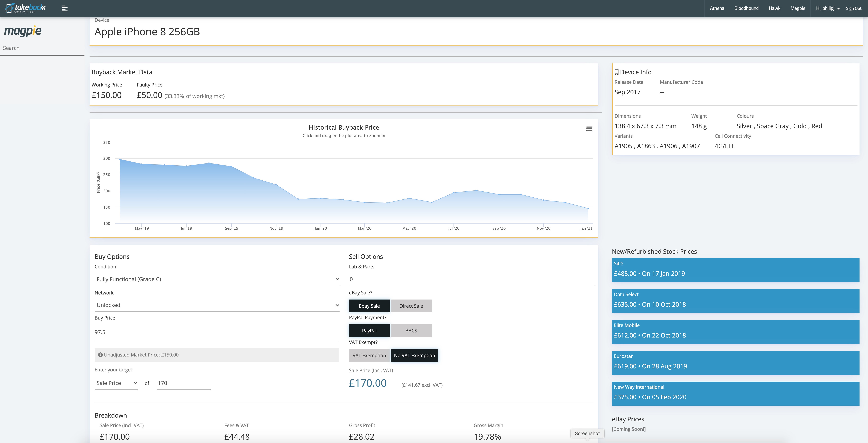Click the Unadjusted Market Price info icon

(100, 355)
